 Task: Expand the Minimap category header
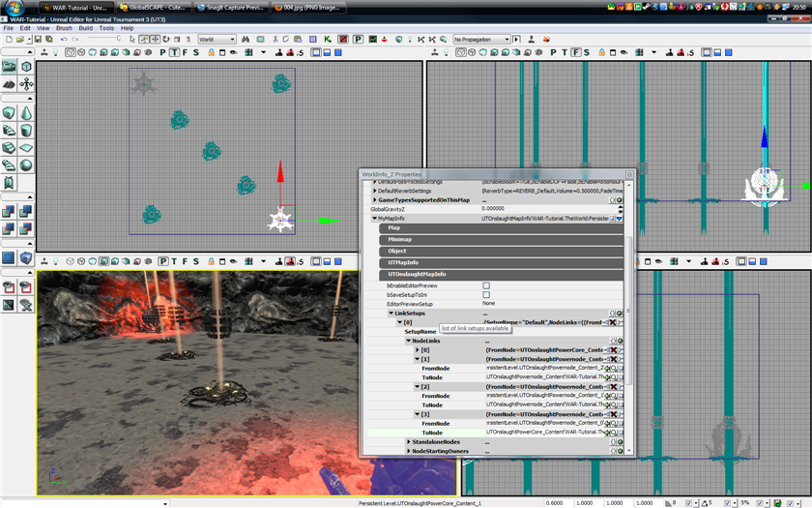coord(502,240)
